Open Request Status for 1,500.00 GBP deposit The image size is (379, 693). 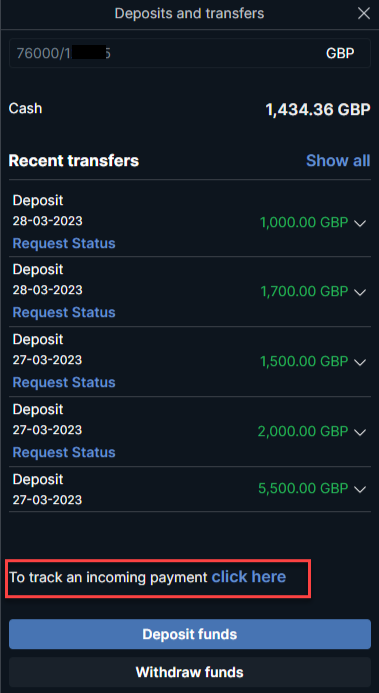(x=64, y=382)
